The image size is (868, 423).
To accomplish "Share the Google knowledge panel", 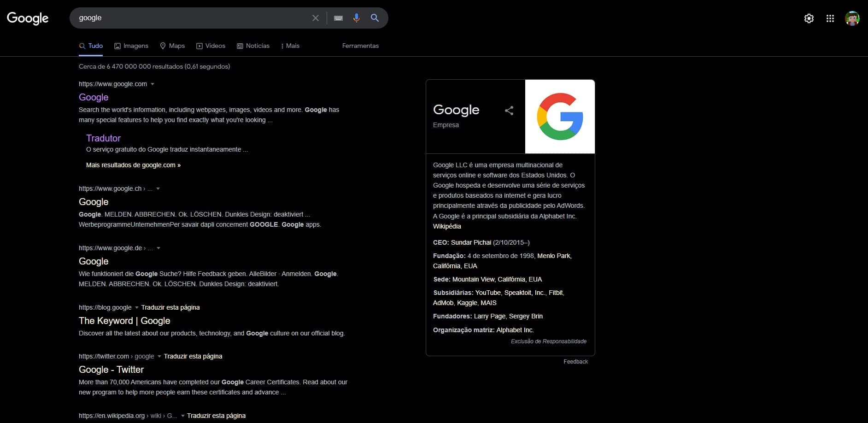I will [x=509, y=111].
